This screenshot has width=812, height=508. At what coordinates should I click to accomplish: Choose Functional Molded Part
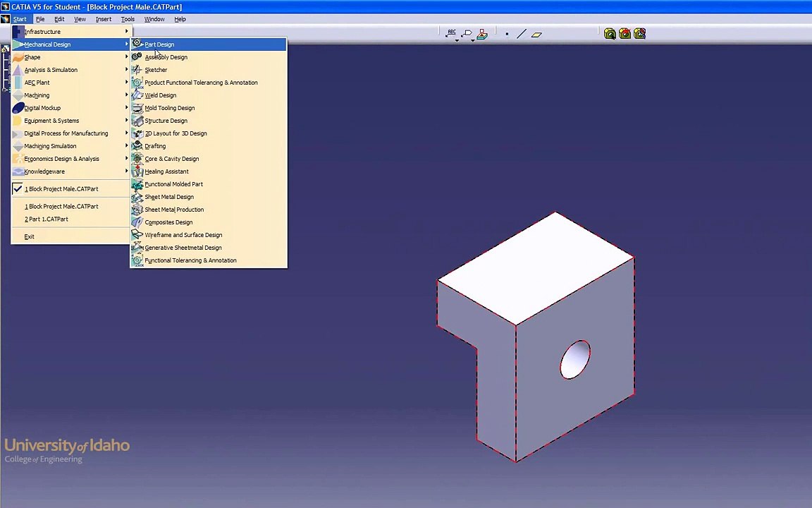(x=208, y=184)
